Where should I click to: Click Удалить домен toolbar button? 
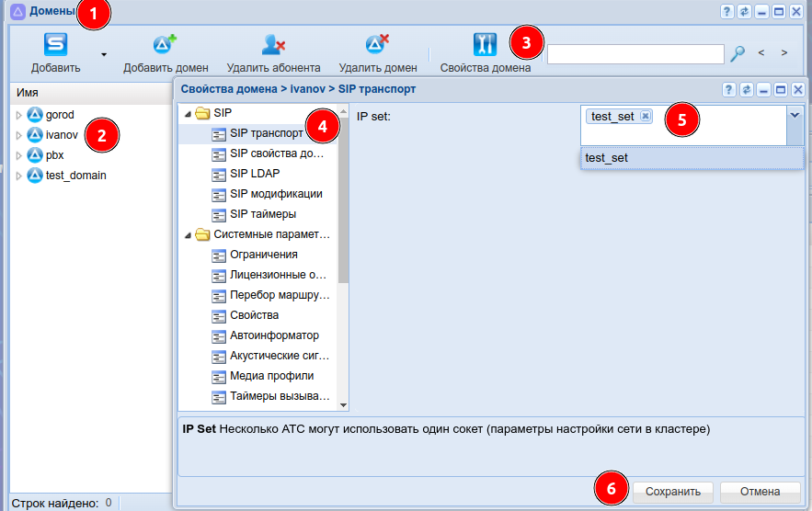pos(378,53)
